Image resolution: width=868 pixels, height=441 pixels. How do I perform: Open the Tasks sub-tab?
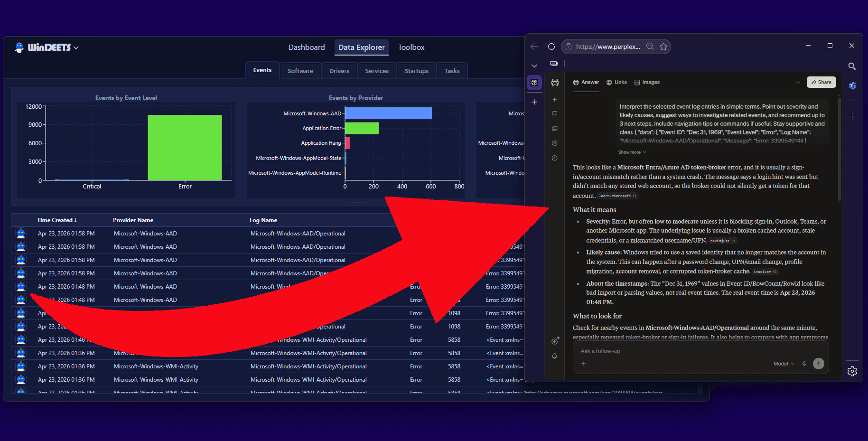click(x=452, y=71)
